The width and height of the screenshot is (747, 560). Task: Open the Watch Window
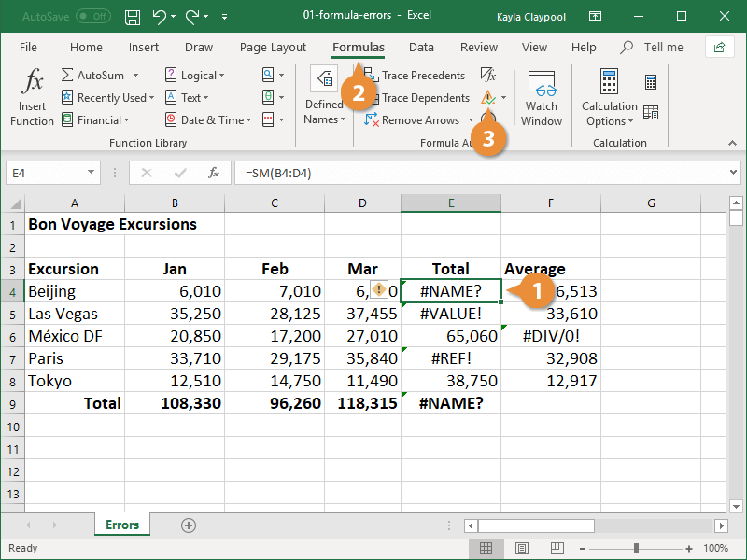pyautogui.click(x=542, y=99)
